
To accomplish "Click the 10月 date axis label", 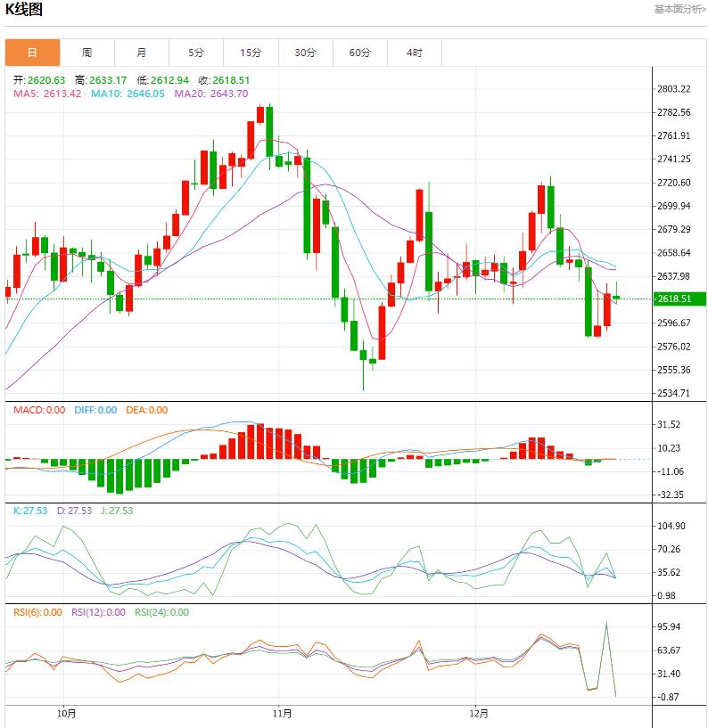I will [x=67, y=714].
